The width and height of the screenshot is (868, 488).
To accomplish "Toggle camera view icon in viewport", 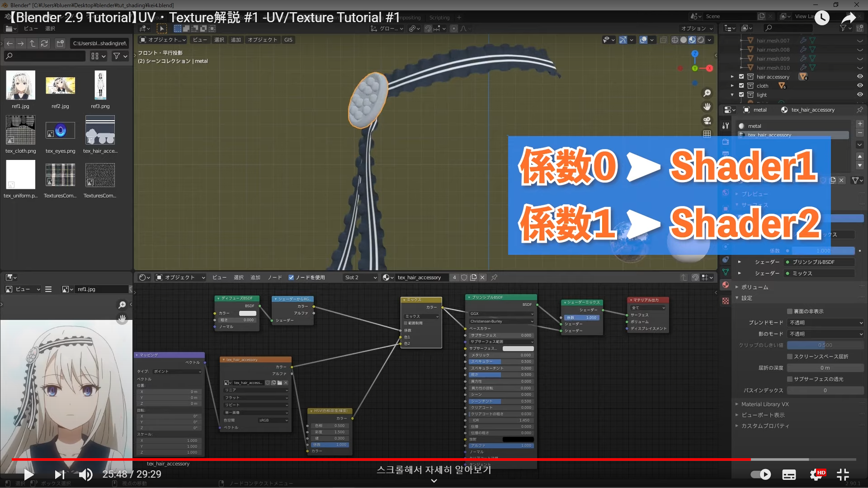I will pos(707,121).
